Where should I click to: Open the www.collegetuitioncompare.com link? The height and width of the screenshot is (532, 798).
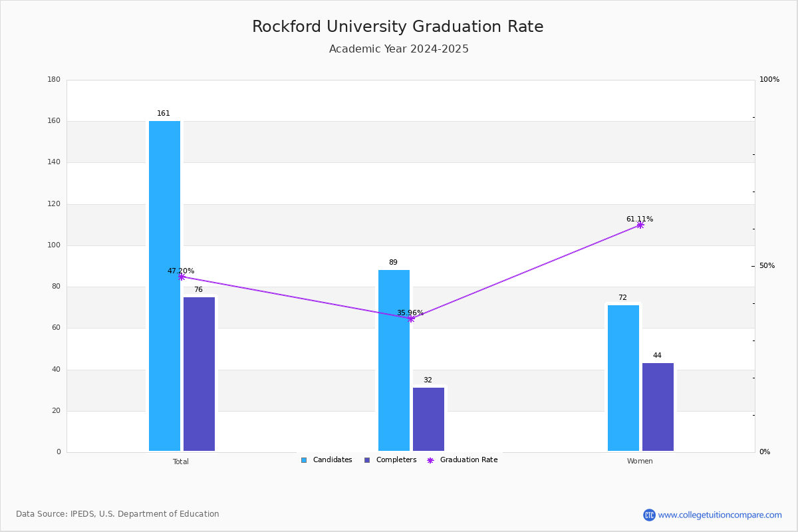pyautogui.click(x=720, y=515)
